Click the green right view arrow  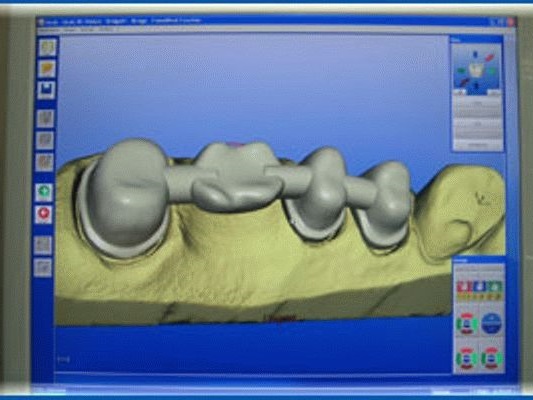(492, 71)
